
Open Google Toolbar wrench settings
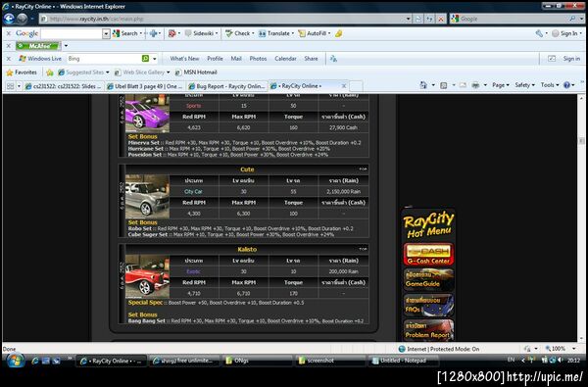click(540, 33)
